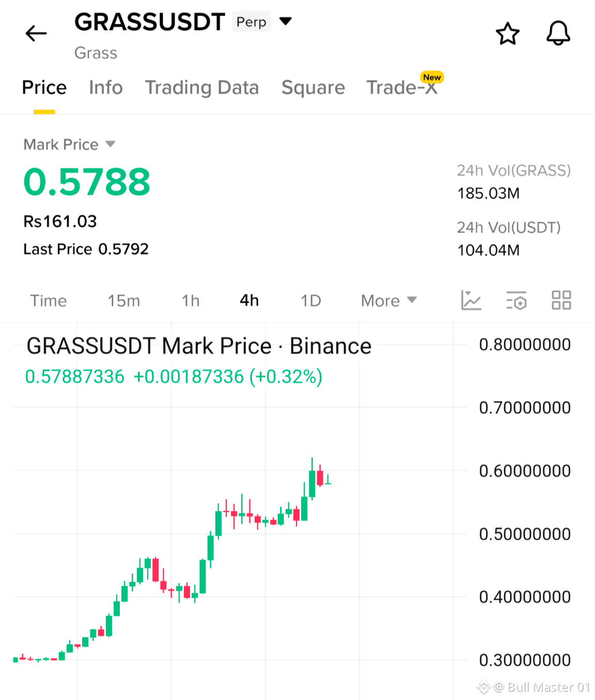Tap Last Price 0.5792 text
The width and height of the screenshot is (595, 700).
coord(86,249)
